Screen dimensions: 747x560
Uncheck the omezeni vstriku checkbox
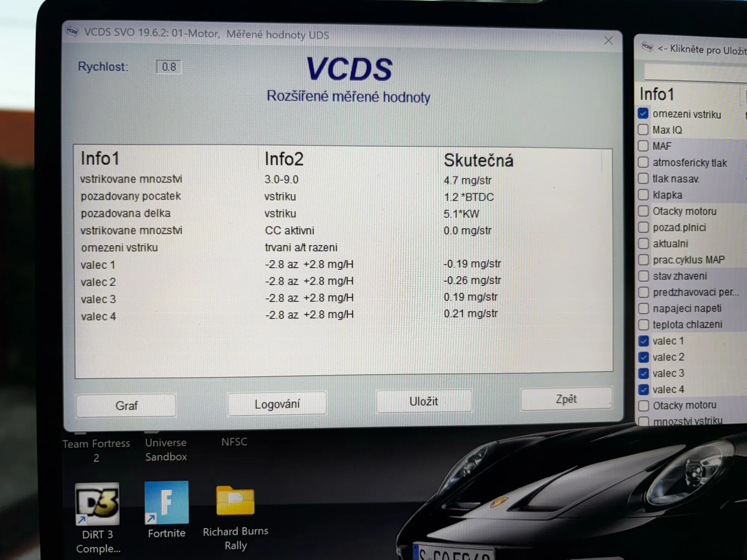[x=643, y=113]
